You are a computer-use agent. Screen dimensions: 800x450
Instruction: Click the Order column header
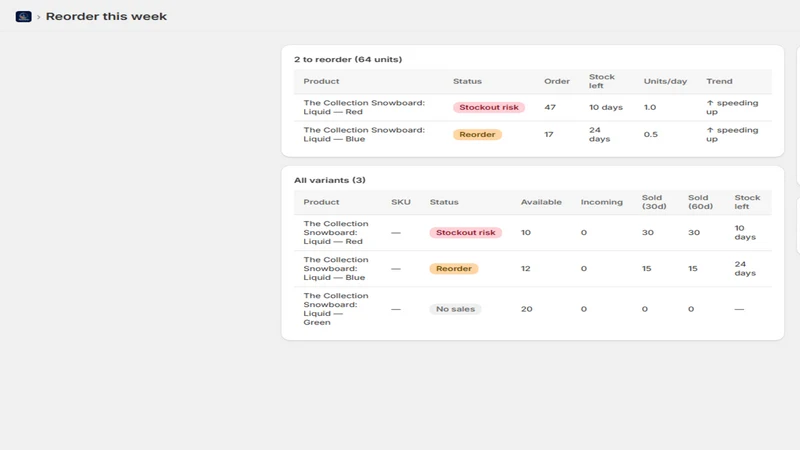[x=557, y=81]
